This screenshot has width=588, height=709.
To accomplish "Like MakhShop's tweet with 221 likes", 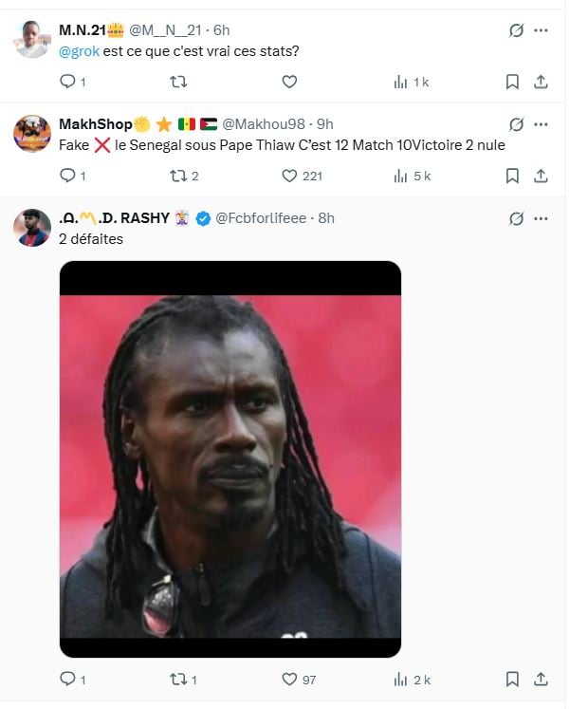I will click(289, 176).
